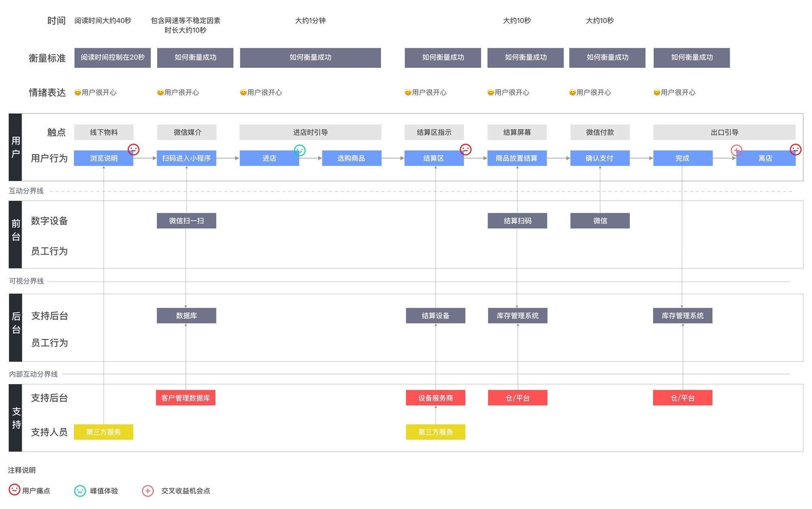Select the 情绪表达 row label

[x=47, y=93]
